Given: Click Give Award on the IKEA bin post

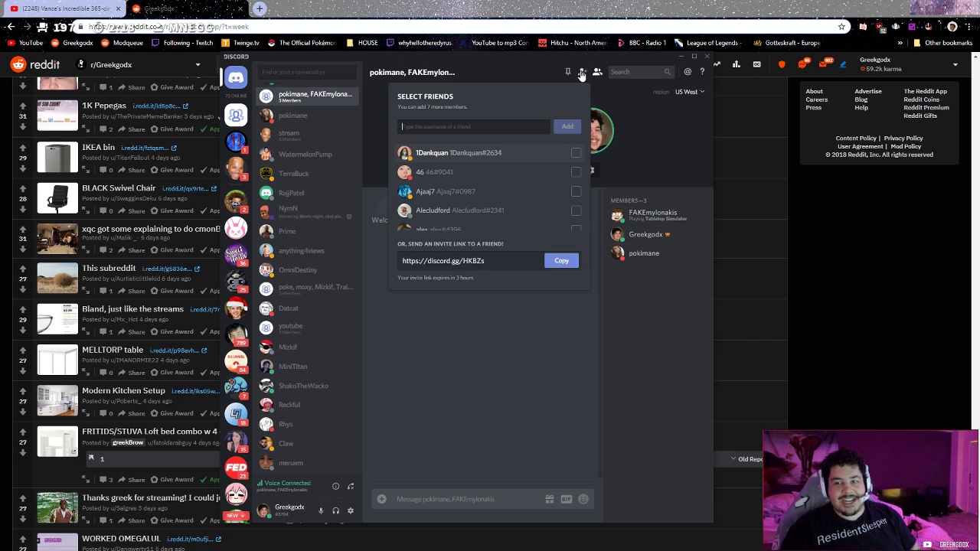Looking at the screenshot, I should coord(171,170).
